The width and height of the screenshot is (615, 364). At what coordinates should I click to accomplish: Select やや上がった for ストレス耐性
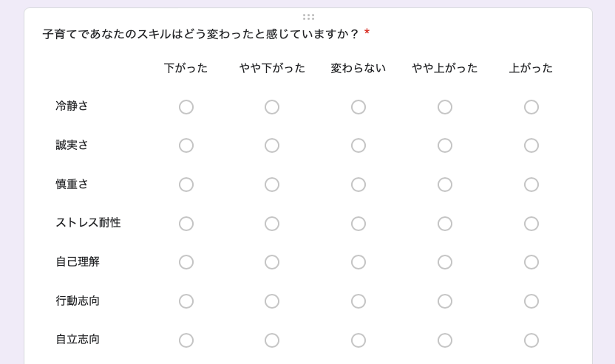point(445,224)
